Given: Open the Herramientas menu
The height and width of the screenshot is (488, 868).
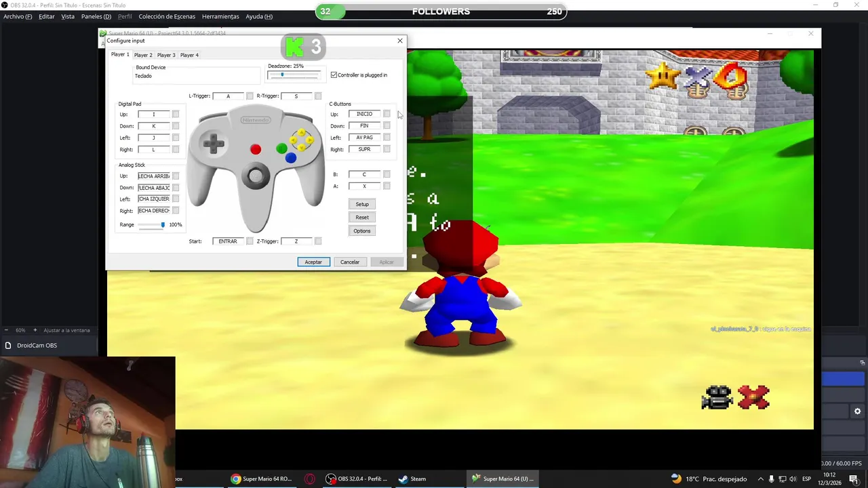Looking at the screenshot, I should 220,16.
